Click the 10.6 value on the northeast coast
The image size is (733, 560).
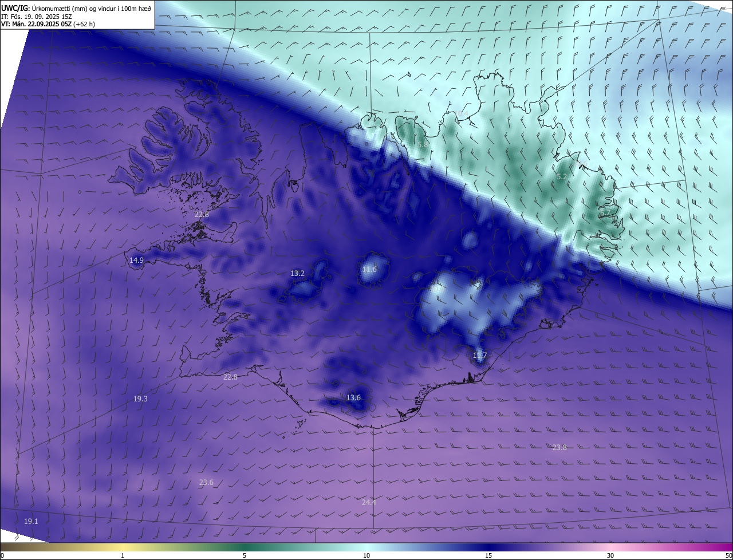click(x=581, y=164)
